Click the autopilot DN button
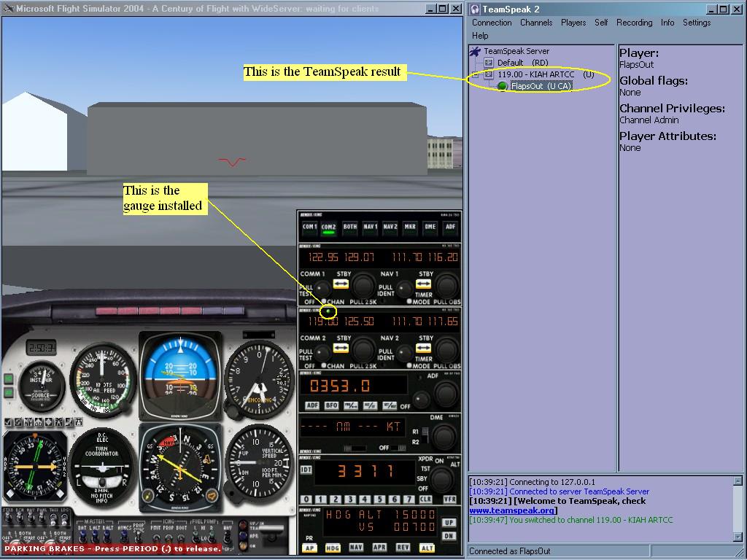Image resolution: width=747 pixels, height=560 pixels. click(x=449, y=535)
